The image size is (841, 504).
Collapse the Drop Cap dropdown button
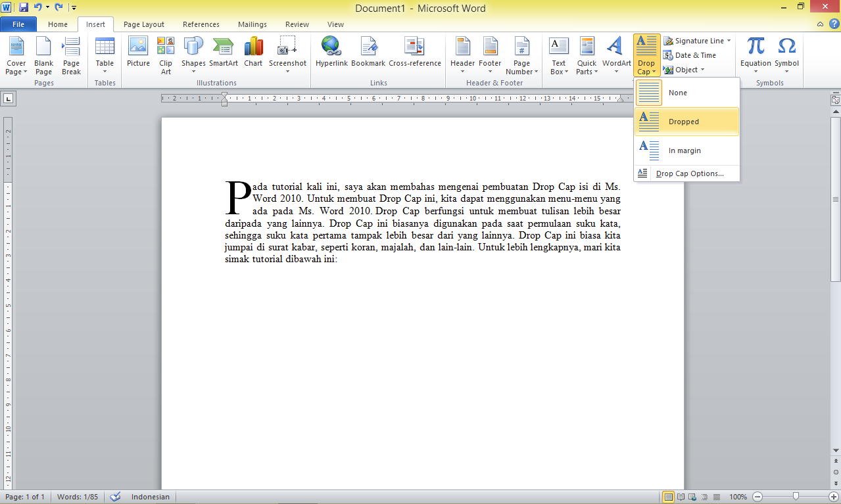tap(646, 56)
